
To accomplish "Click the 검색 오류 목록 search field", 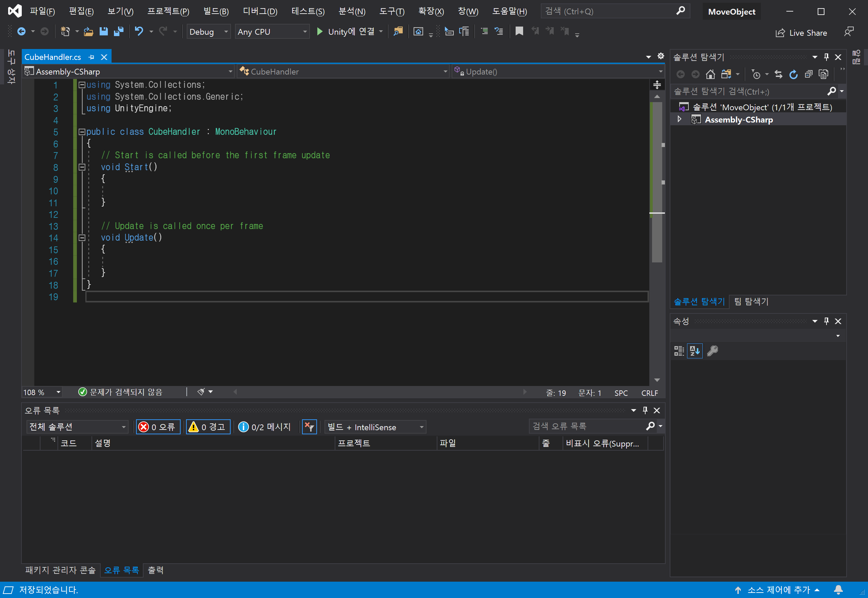I will click(x=586, y=426).
